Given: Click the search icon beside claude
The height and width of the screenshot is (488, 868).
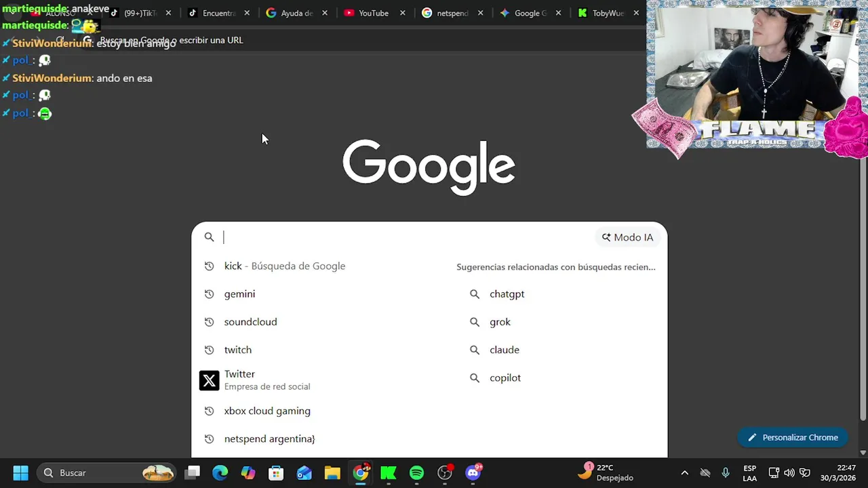Looking at the screenshot, I should (x=475, y=350).
